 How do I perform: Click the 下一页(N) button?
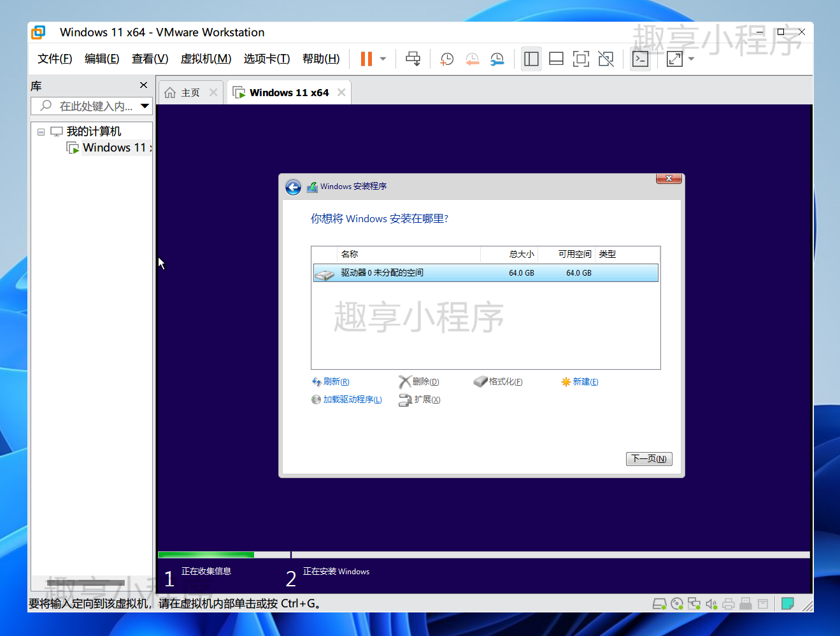(x=649, y=459)
